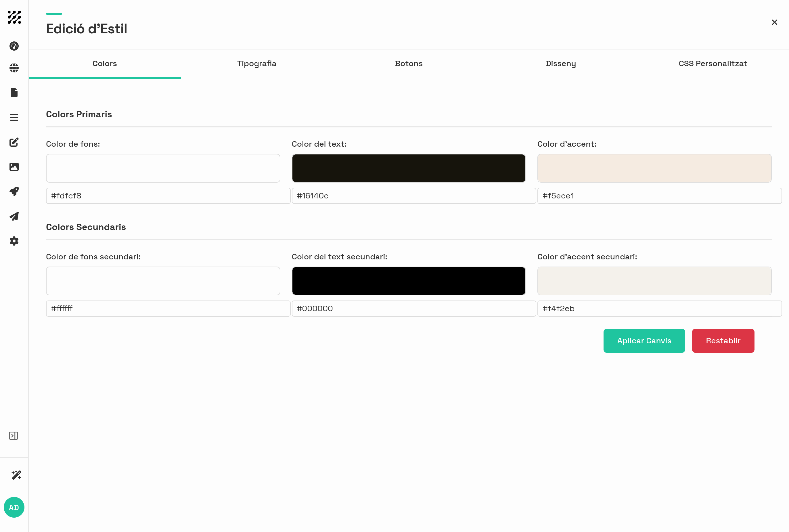
Task: Click the app logo icon in sidebar
Action: pos(14,17)
